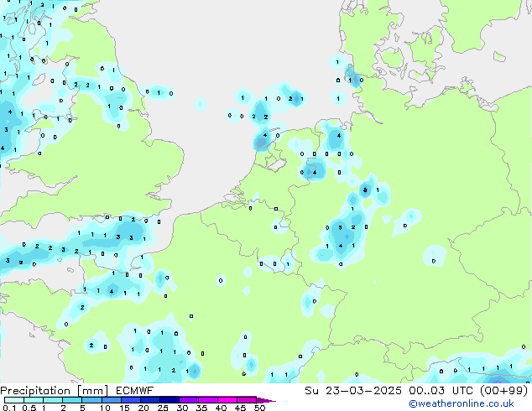532x411 pixels.
Task: Pick the 10–15 mm legend color swatch
Action: [111, 400]
